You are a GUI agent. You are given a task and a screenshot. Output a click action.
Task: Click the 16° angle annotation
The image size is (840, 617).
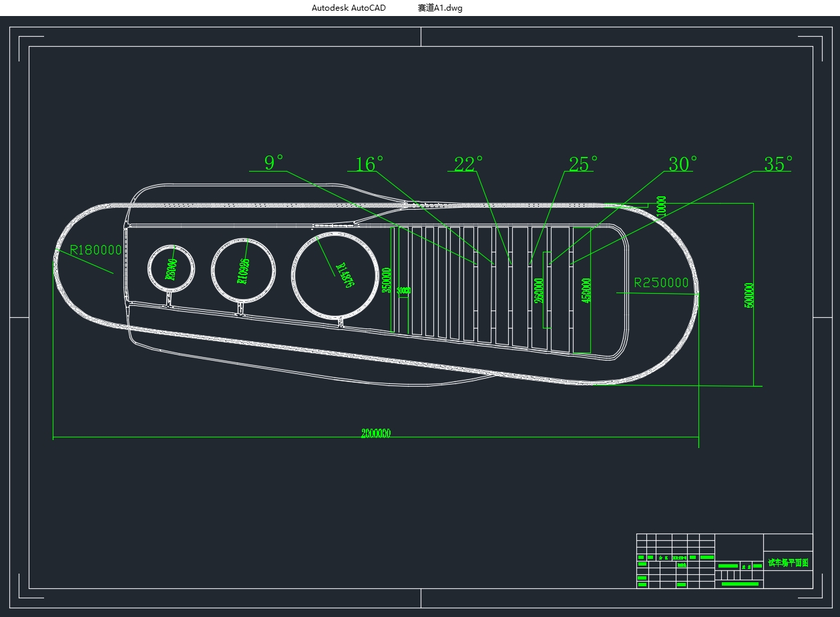(x=369, y=164)
